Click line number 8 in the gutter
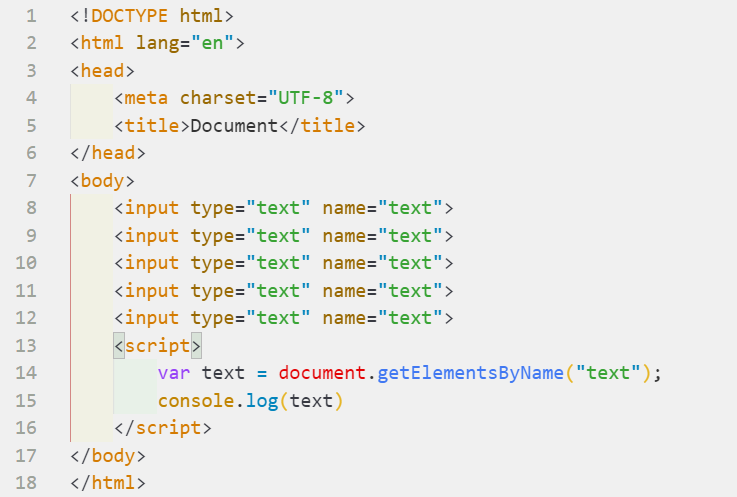The height and width of the screenshot is (497, 737). pyautogui.click(x=31, y=208)
